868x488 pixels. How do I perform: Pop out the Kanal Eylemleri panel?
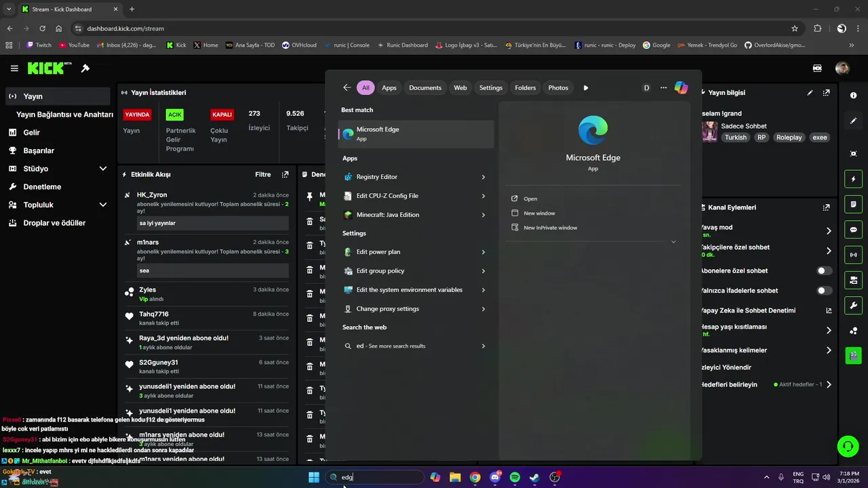[x=826, y=207]
